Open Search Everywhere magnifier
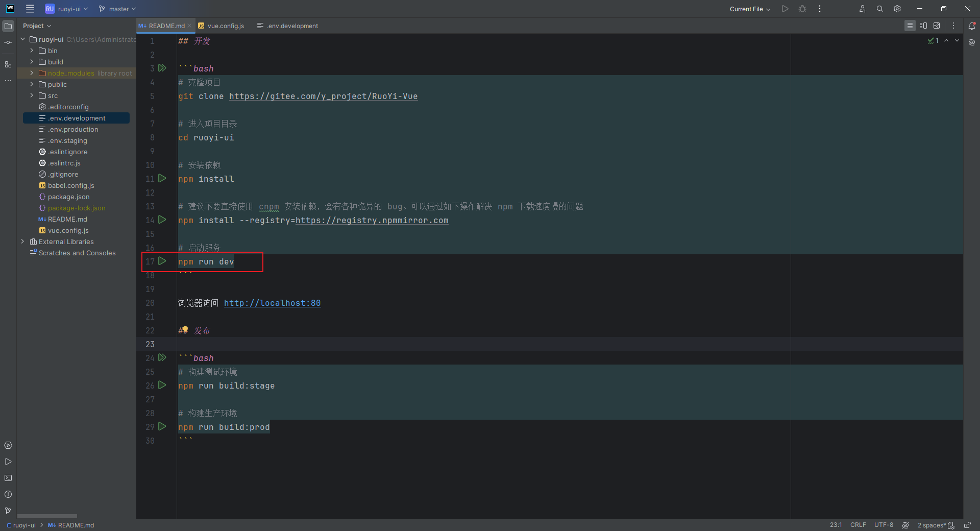The image size is (980, 531). click(x=880, y=9)
